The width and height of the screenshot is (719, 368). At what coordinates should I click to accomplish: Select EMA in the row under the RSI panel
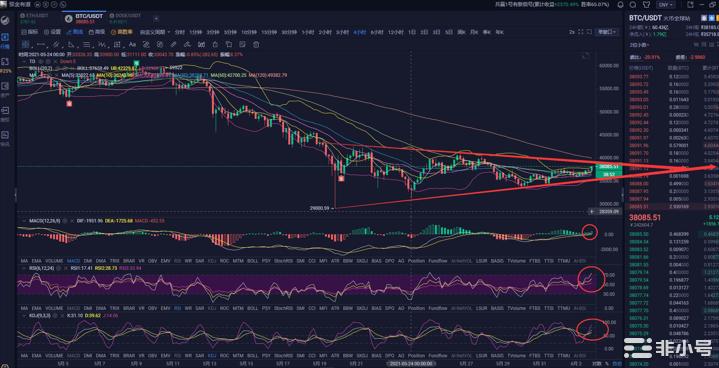pos(37,308)
